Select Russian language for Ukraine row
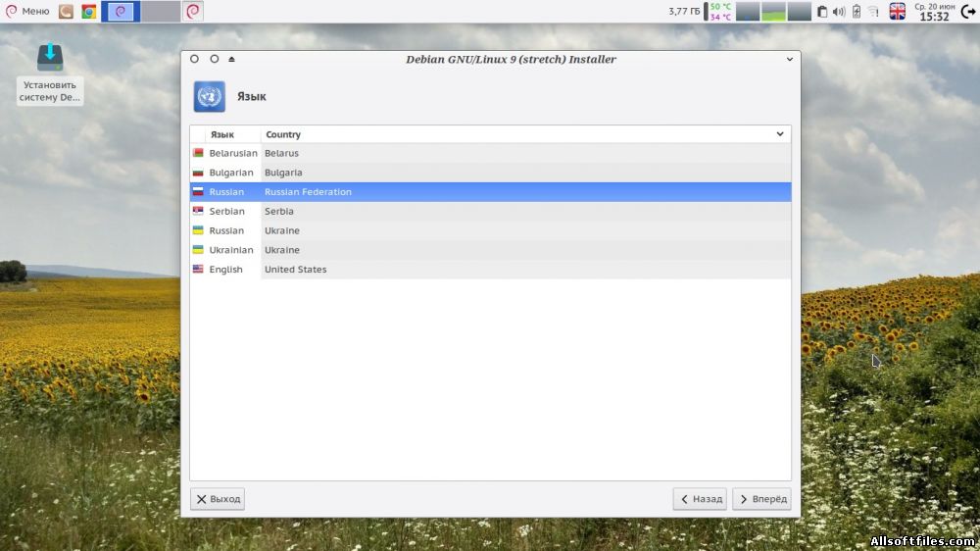 491,230
